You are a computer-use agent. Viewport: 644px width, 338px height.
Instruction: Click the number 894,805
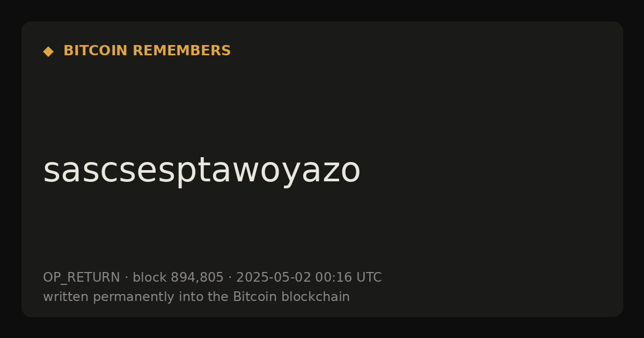pos(197,277)
